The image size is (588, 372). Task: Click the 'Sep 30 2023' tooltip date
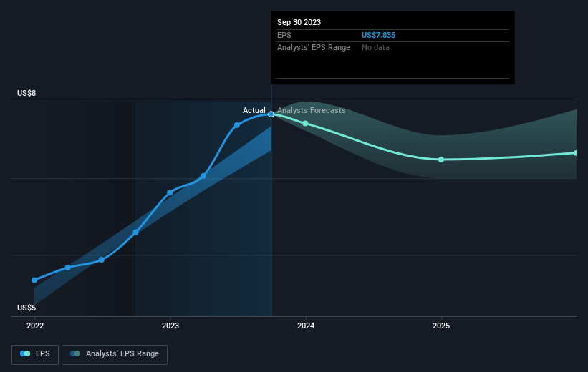[x=299, y=22]
